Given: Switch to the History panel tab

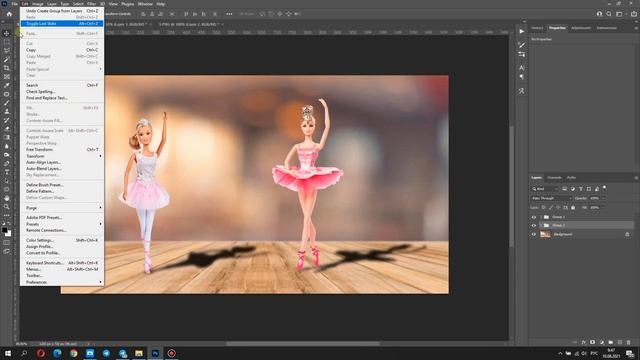Looking at the screenshot, I should coord(537,28).
